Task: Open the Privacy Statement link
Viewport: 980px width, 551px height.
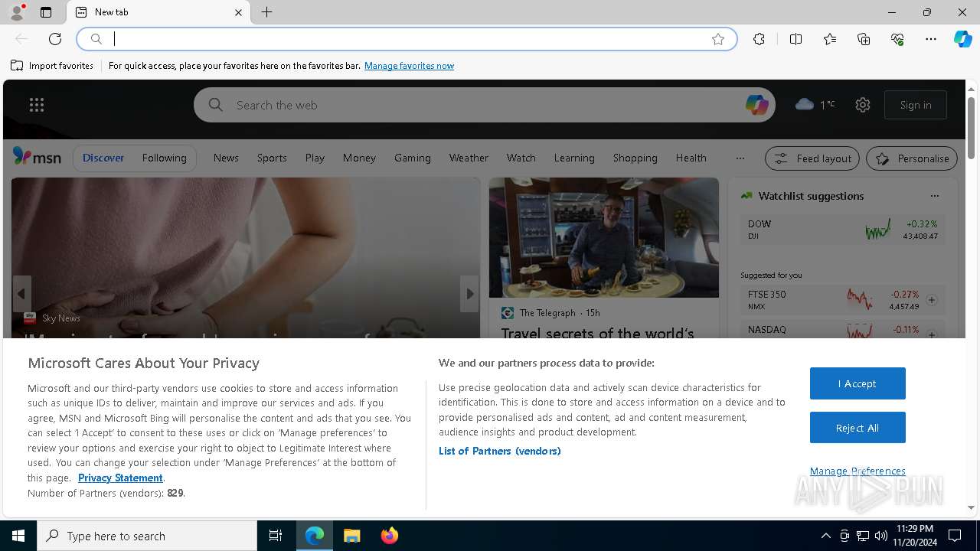Action: (120, 478)
